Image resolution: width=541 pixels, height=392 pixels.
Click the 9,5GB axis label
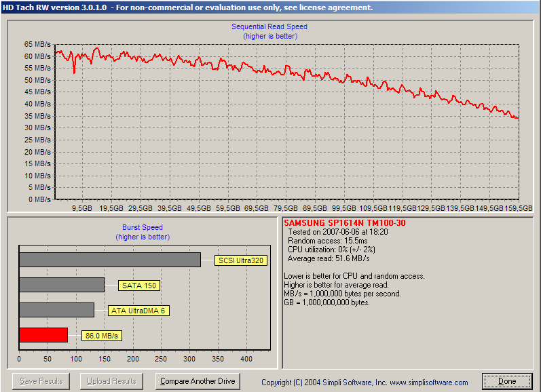click(x=81, y=208)
